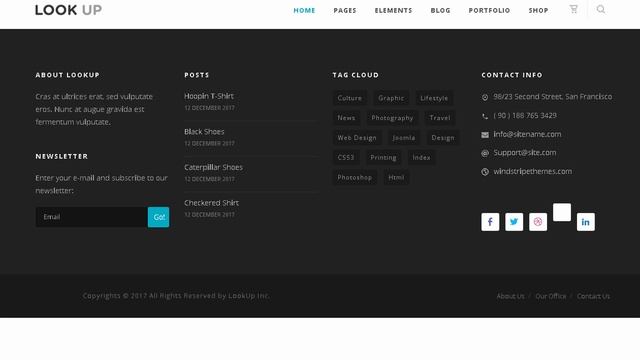Visit the Dribbble social icon
The width and height of the screenshot is (640, 360).
tap(538, 222)
